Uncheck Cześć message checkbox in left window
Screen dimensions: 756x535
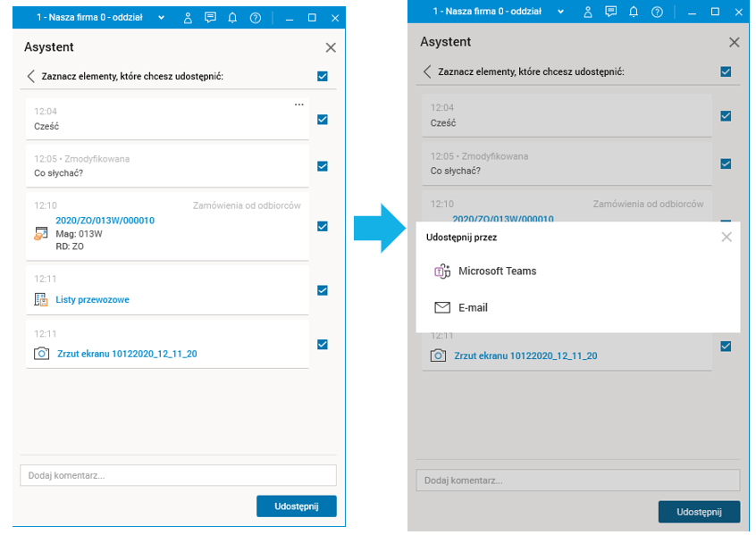tap(323, 120)
